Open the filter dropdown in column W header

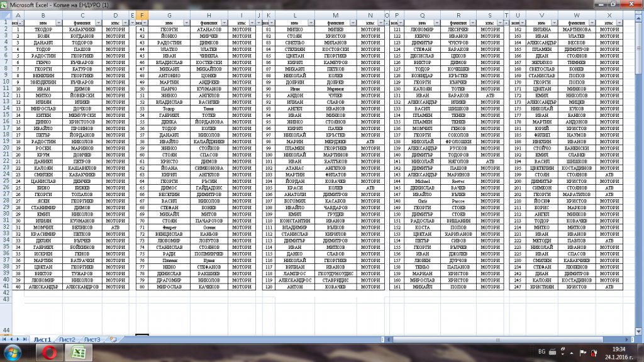[x=592, y=23]
